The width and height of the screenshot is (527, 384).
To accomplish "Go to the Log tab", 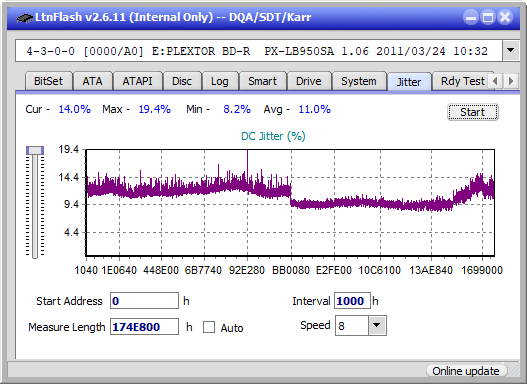I will click(219, 81).
